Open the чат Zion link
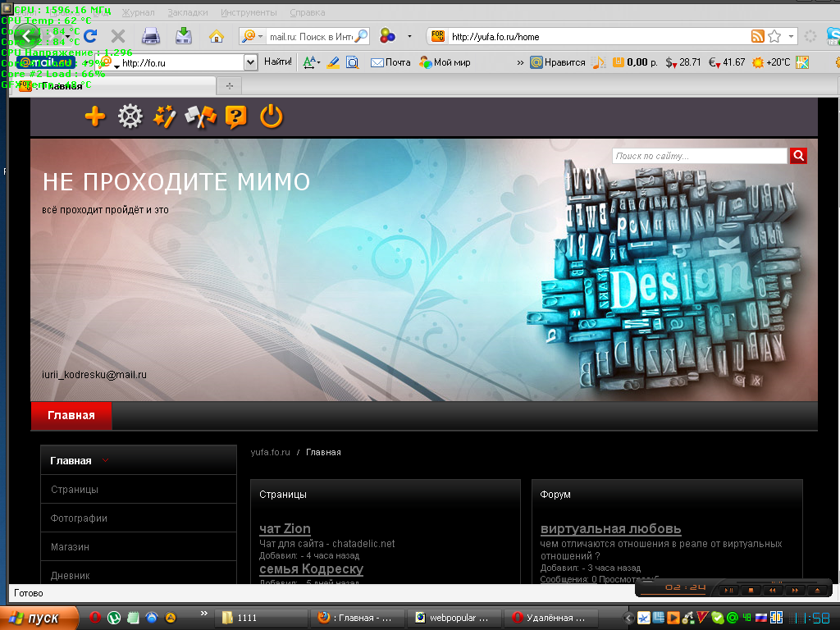The width and height of the screenshot is (840, 630). pyautogui.click(x=285, y=529)
